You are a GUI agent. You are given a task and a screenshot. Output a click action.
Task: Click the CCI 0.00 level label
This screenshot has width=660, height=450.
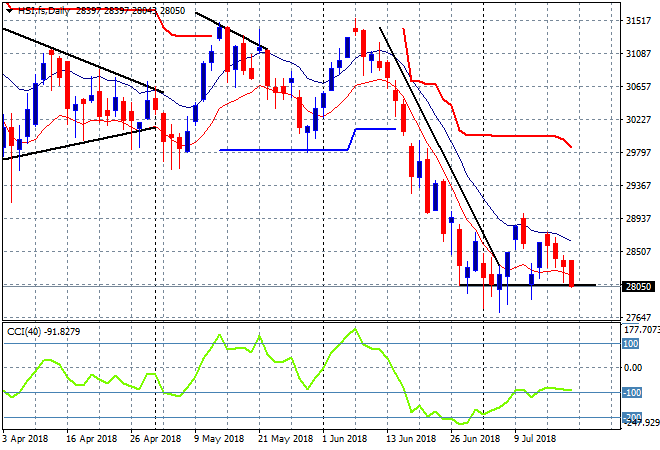click(633, 368)
